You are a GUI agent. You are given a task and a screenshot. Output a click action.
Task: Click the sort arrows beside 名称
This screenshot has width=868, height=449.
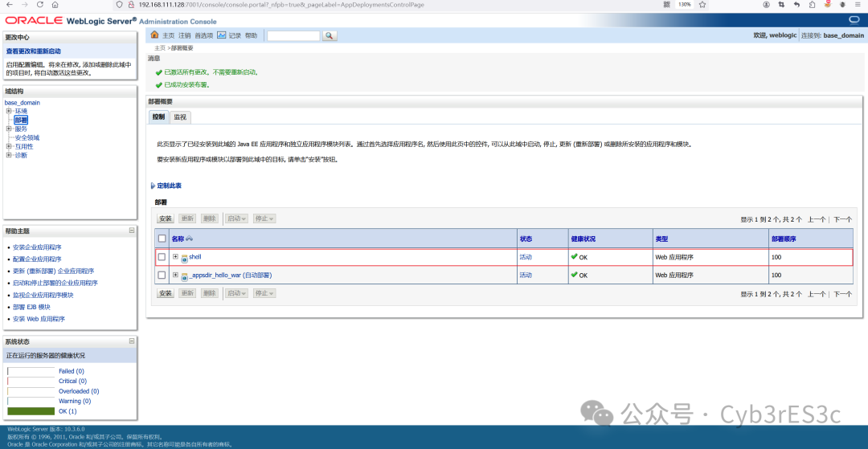pos(188,239)
